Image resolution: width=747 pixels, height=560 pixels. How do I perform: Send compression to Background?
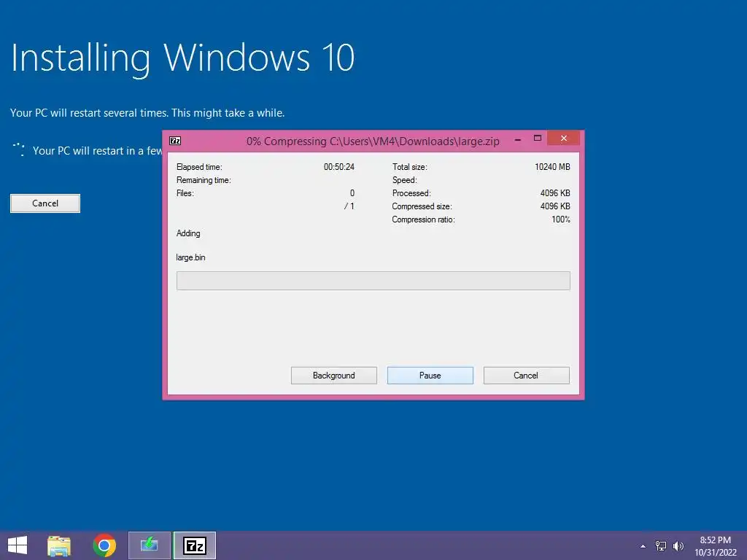click(x=334, y=376)
